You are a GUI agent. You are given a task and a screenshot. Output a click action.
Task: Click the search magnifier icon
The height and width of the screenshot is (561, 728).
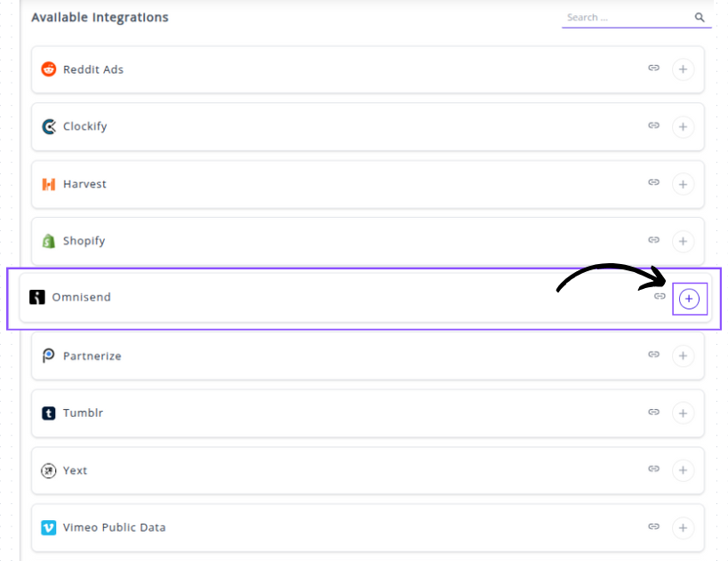(700, 17)
